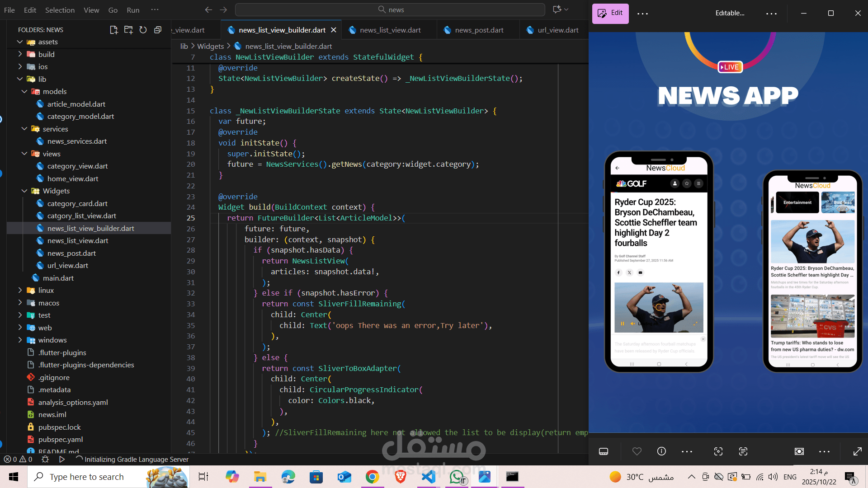
Task: Open Brave browser from the taskbar
Action: click(401, 477)
